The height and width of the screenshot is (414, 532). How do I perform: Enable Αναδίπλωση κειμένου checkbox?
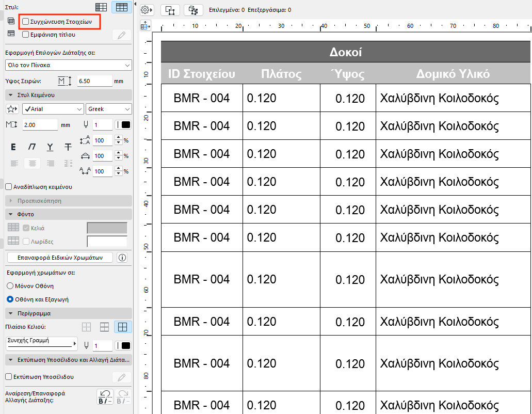click(x=9, y=187)
